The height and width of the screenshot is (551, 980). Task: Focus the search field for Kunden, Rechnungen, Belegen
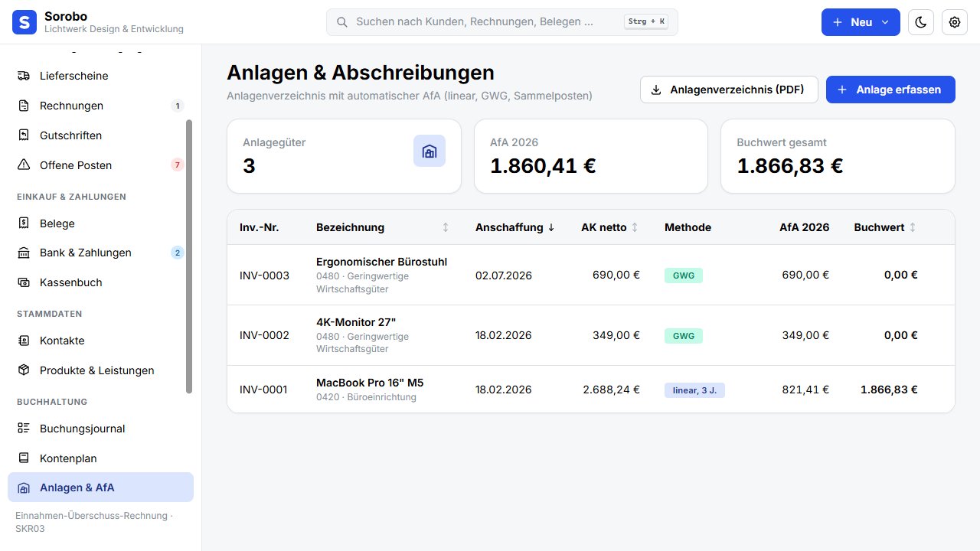click(x=502, y=22)
